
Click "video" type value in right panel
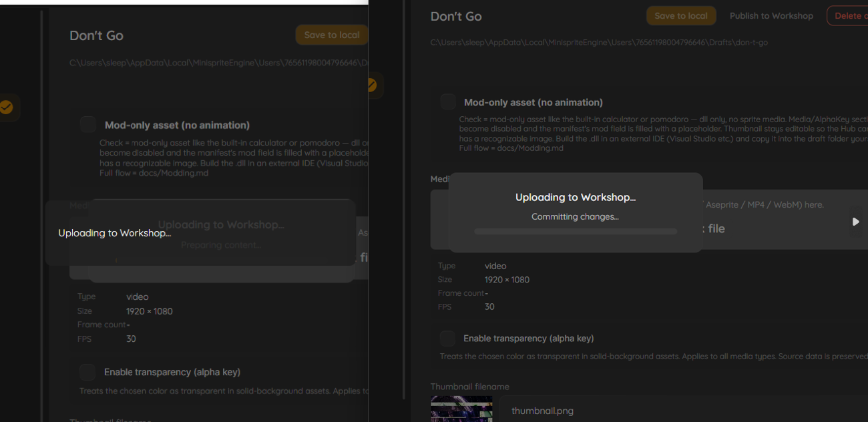[x=495, y=266]
